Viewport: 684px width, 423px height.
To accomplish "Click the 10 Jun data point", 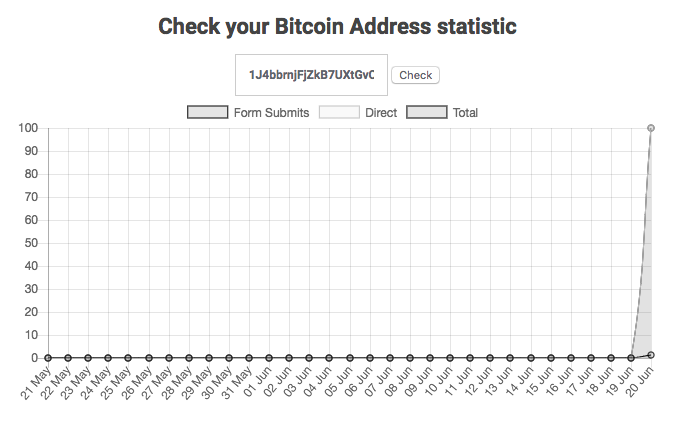I will pyautogui.click(x=450, y=358).
